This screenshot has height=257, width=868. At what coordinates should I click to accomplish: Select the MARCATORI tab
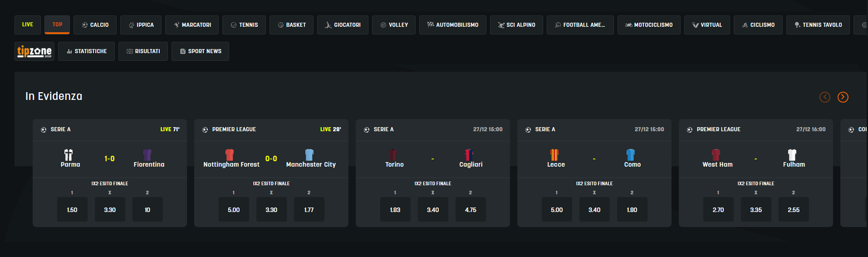[x=192, y=25]
